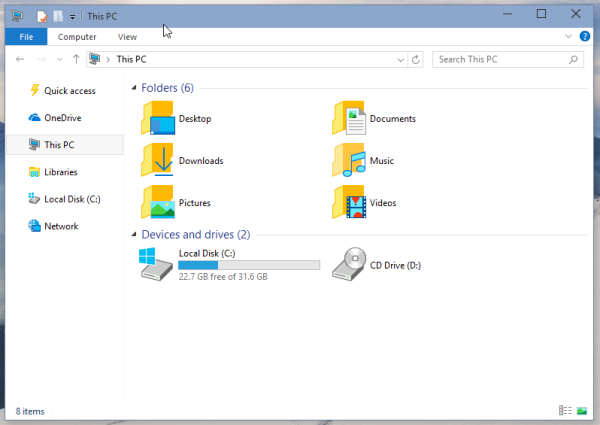Select OneDrive in navigation pane

pyautogui.click(x=64, y=118)
